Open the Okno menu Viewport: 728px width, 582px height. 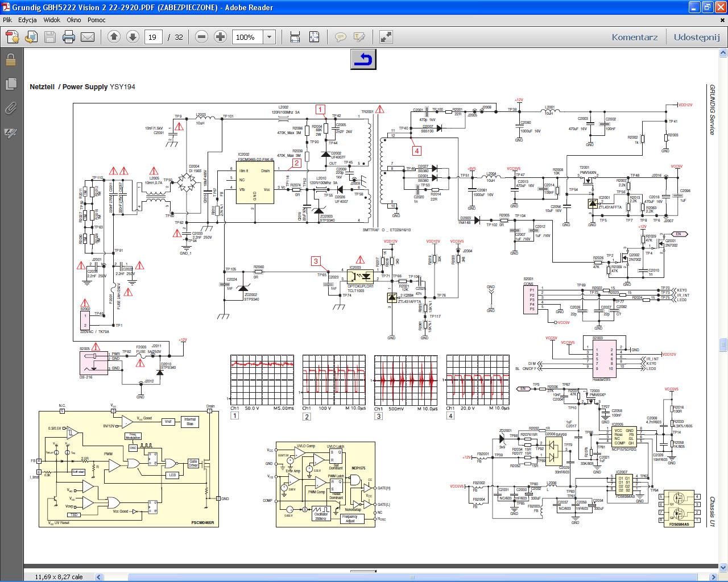(74, 20)
